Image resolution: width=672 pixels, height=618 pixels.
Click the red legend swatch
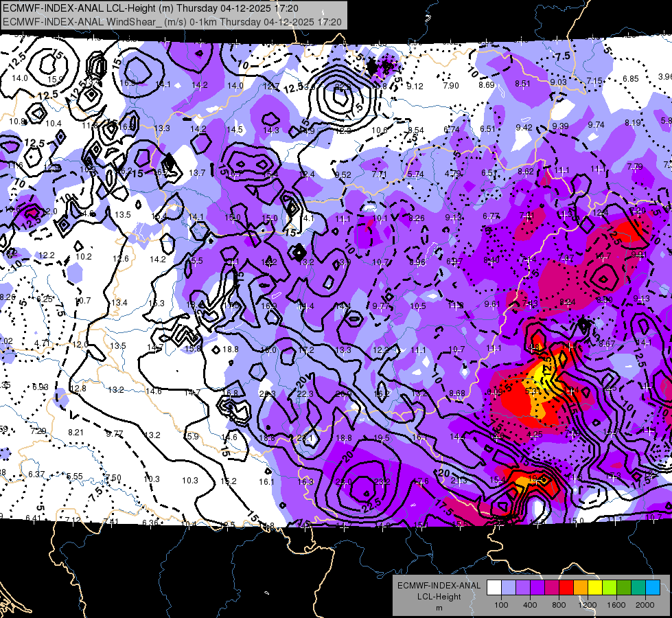566,588
